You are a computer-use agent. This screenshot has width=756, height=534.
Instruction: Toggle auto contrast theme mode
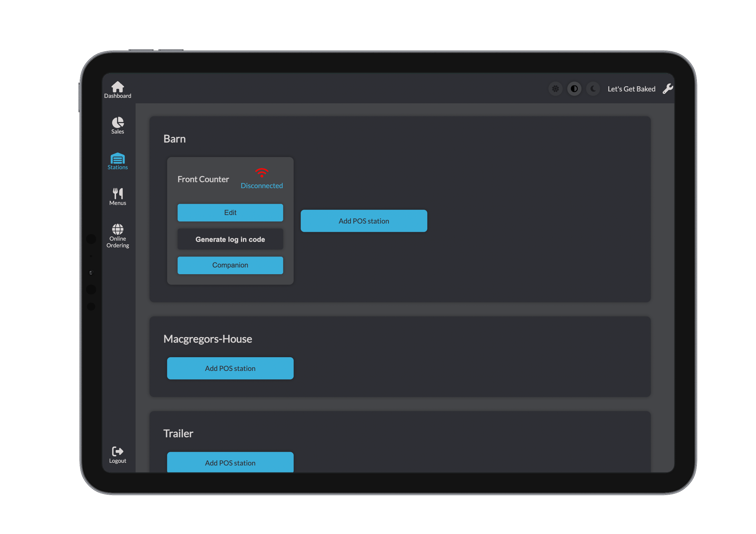tap(574, 88)
